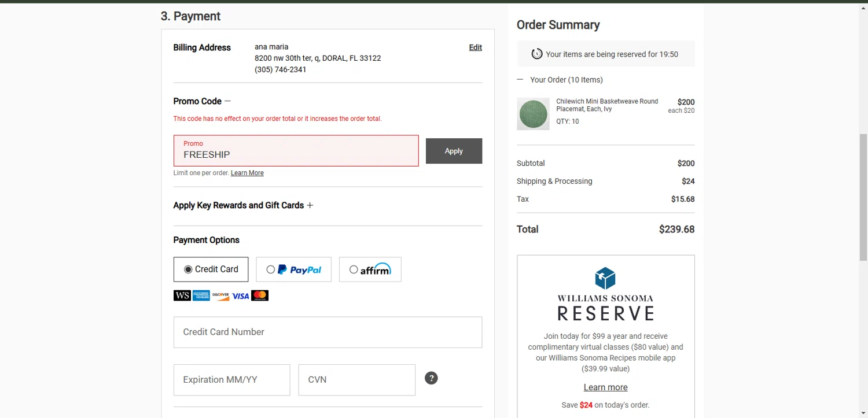The width and height of the screenshot is (868, 418).
Task: Click the Williams Sonoma Reserve box logo
Action: pos(605,278)
